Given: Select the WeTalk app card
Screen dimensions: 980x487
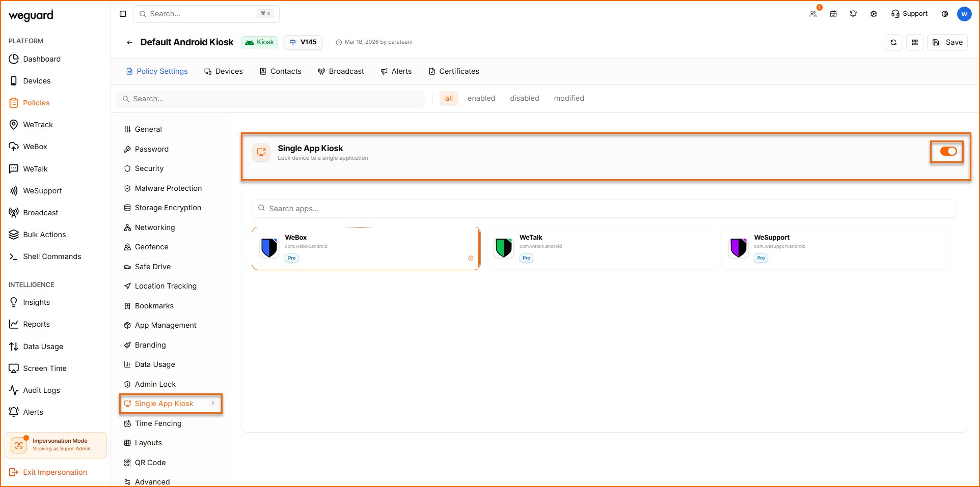Looking at the screenshot, I should coord(601,248).
